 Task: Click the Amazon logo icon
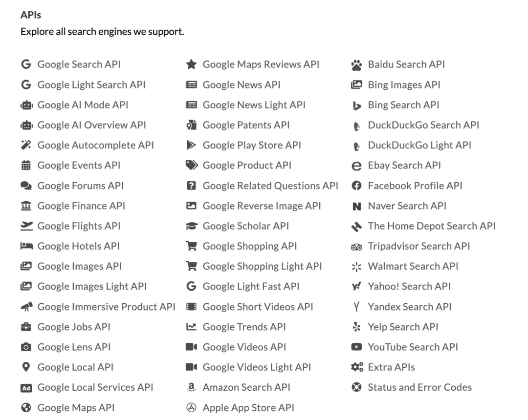pos(191,387)
